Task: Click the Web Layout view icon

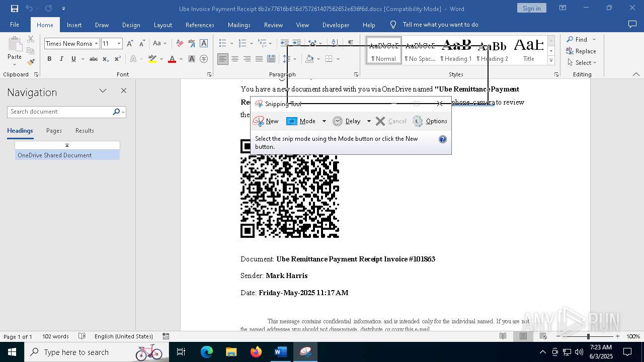Action: (543, 336)
